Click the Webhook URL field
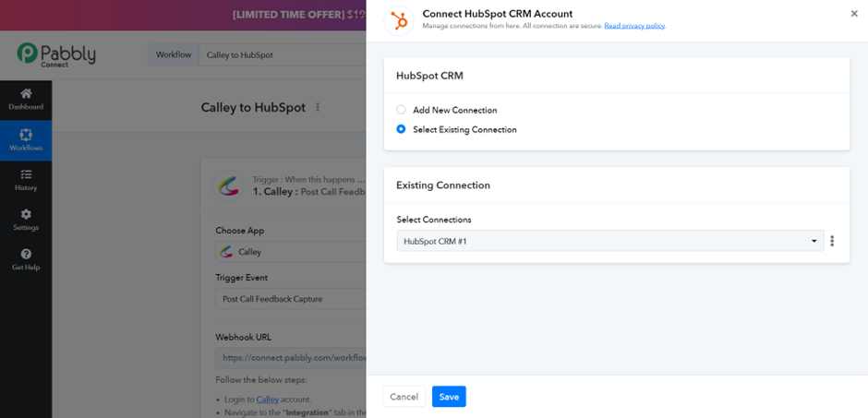The image size is (868, 418). click(x=291, y=358)
